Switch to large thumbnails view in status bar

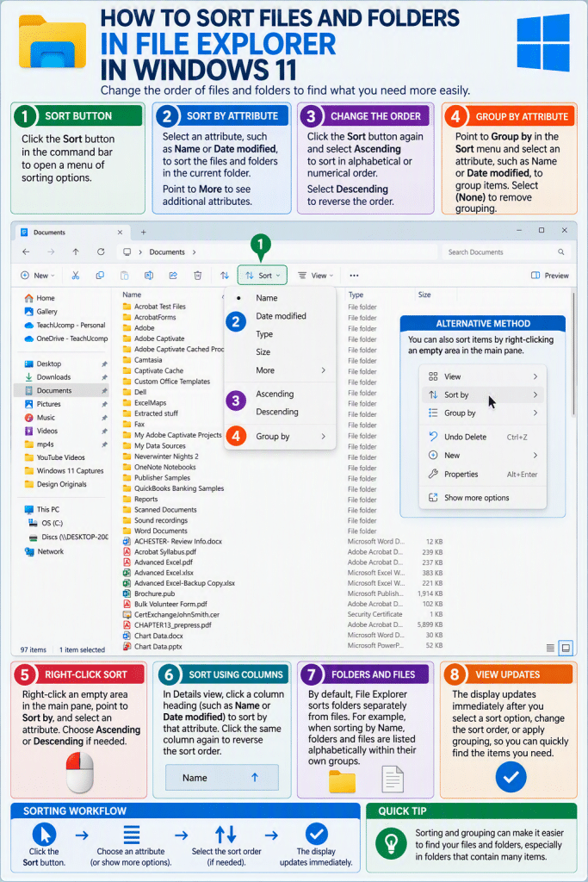click(566, 648)
